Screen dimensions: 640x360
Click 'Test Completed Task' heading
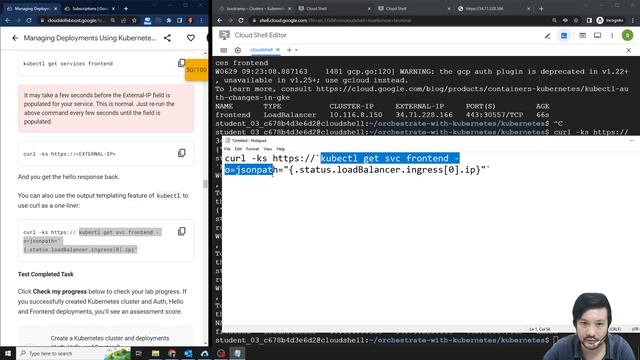click(x=46, y=274)
